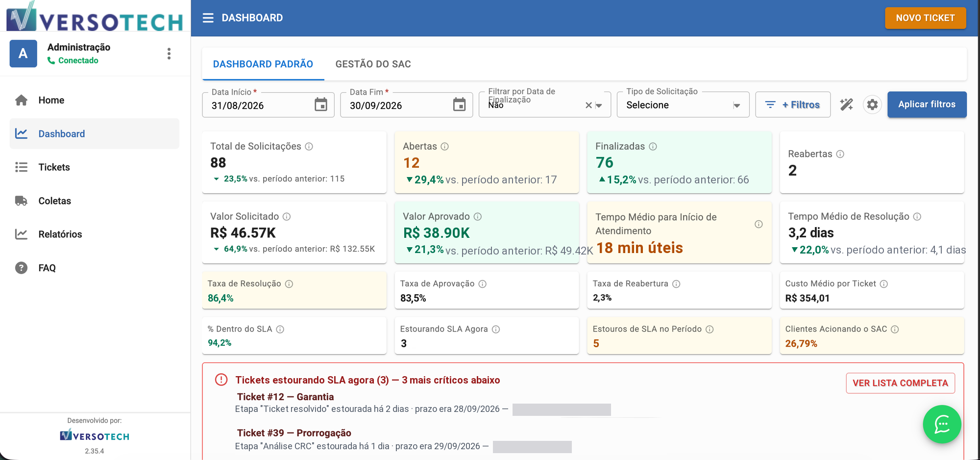980x460 pixels.
Task: Show info for Total de Solicitações
Action: [309, 147]
